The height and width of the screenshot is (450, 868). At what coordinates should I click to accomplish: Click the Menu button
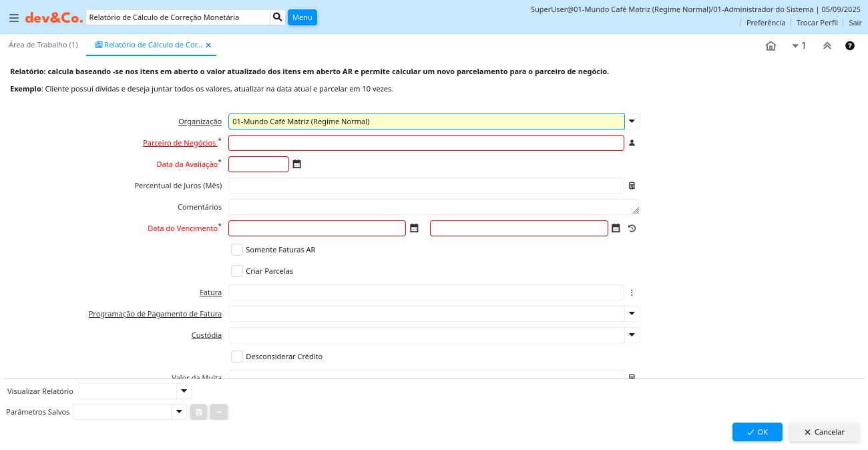302,17
